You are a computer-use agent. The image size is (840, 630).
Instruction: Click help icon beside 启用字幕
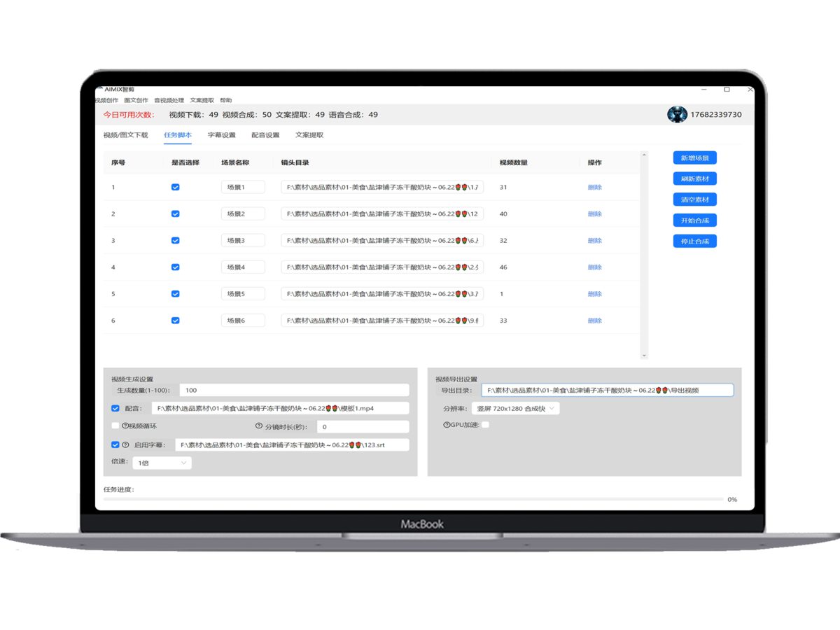tap(125, 444)
